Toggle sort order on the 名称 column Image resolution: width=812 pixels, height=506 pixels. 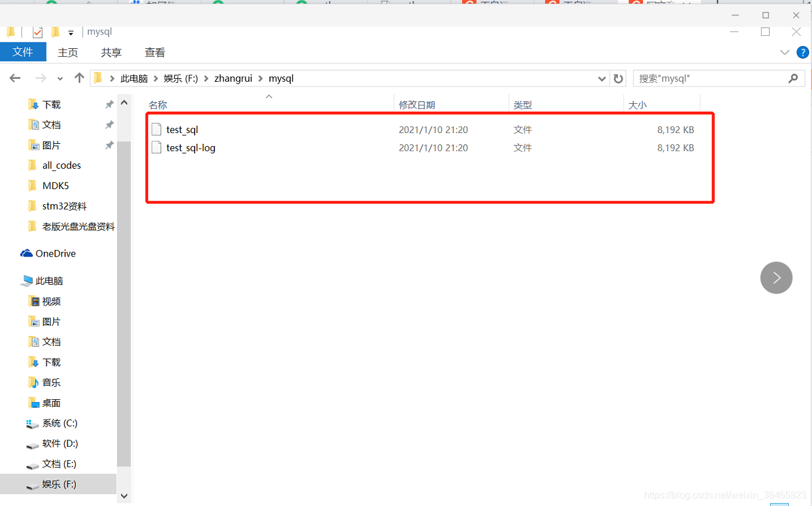[x=158, y=104]
